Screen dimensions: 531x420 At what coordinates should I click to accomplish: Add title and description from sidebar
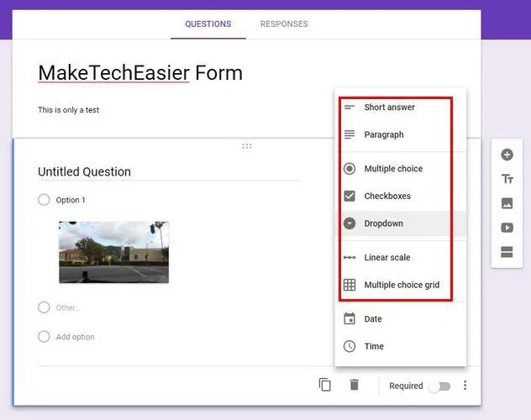click(507, 179)
